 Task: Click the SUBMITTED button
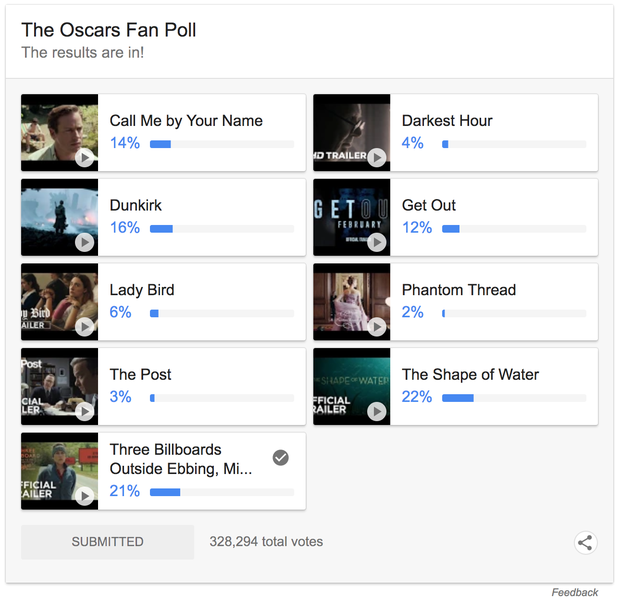tap(108, 542)
